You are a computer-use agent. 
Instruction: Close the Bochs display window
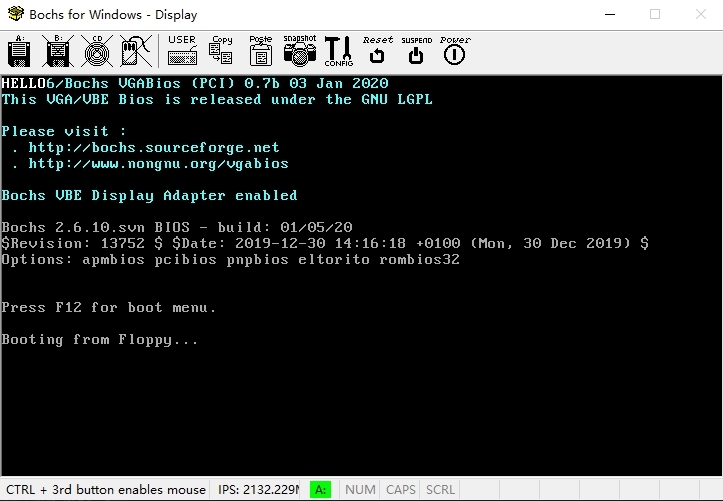tap(701, 14)
